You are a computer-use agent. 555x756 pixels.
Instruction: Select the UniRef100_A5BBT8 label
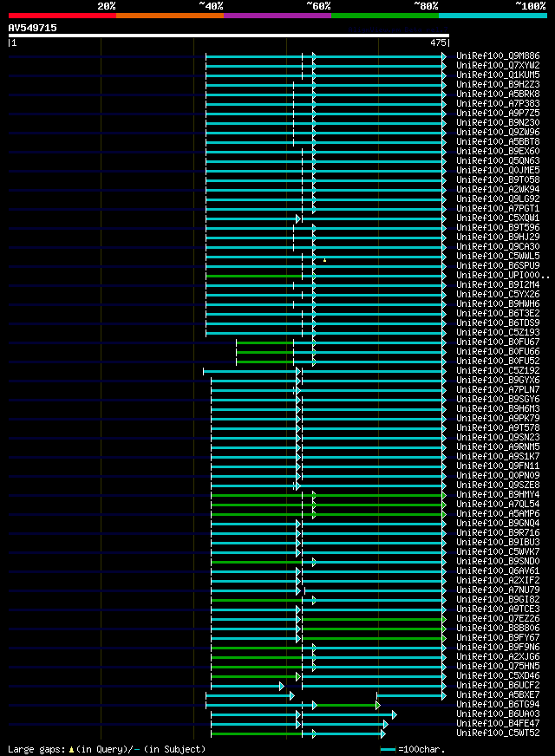[498, 142]
